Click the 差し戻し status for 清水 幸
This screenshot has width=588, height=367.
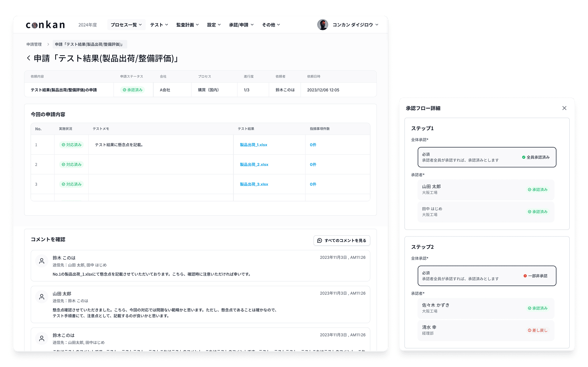(x=538, y=330)
